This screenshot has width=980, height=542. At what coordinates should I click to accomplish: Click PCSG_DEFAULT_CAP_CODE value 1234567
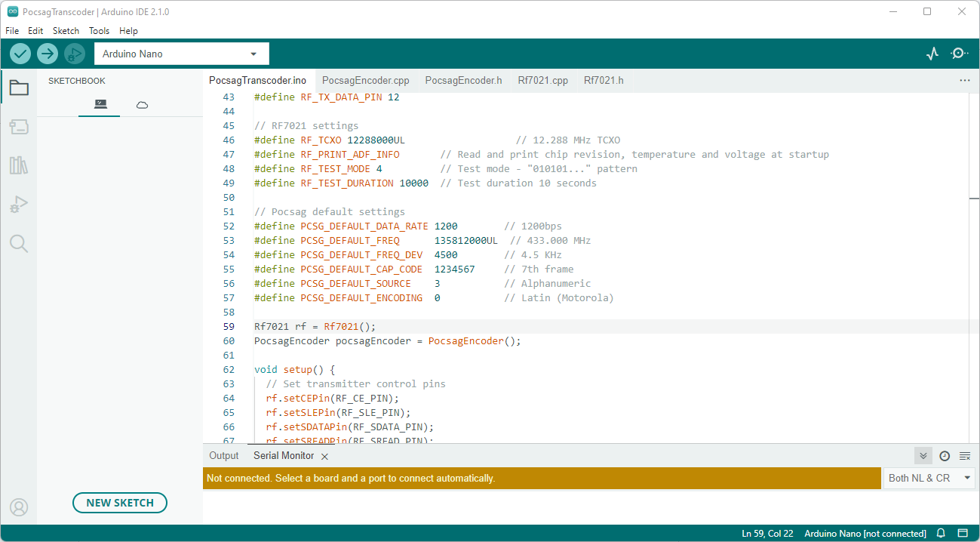coord(454,269)
